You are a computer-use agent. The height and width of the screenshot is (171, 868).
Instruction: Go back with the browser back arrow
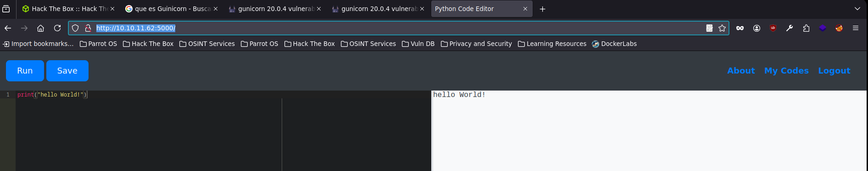tap(8, 28)
